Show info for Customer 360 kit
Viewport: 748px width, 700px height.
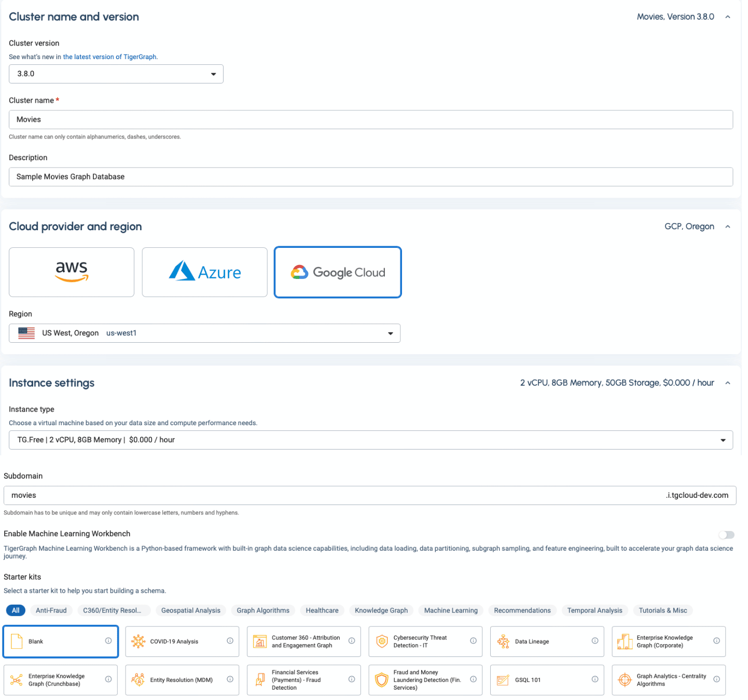click(352, 641)
